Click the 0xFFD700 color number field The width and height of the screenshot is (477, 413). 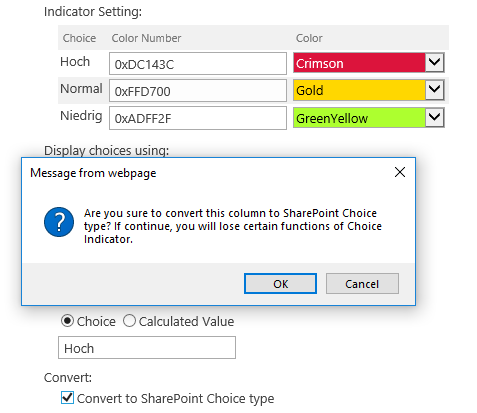click(x=198, y=90)
